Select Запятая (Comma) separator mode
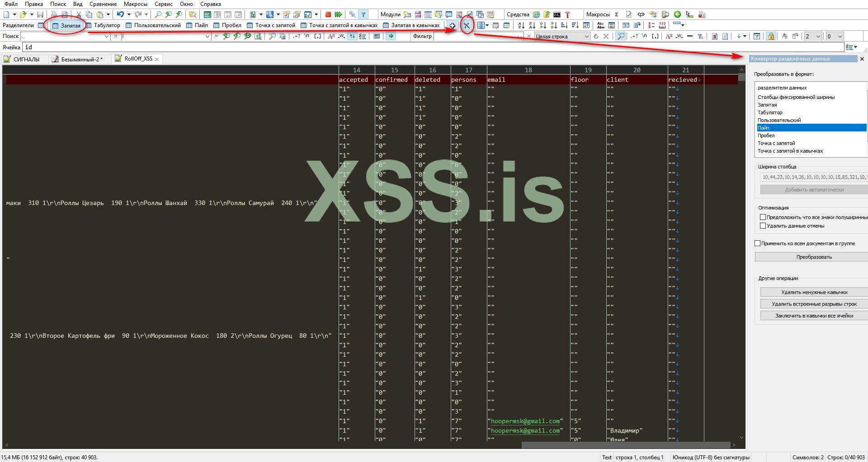 66,25
